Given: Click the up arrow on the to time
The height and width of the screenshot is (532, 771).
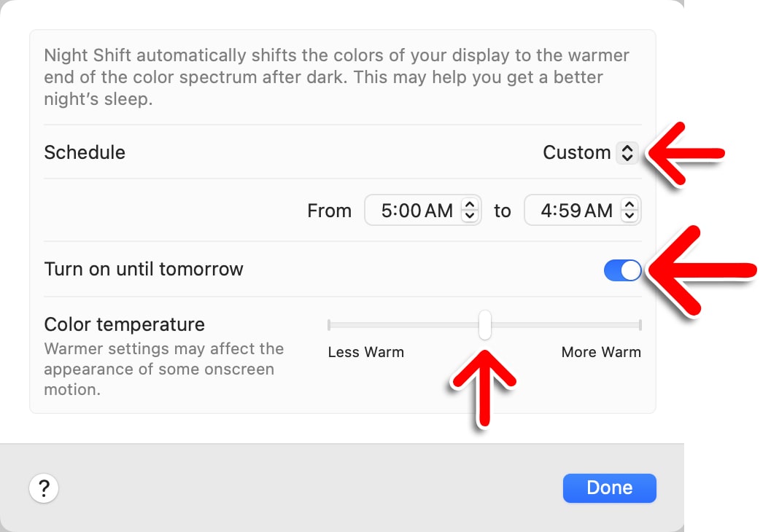Looking at the screenshot, I should (x=630, y=206).
